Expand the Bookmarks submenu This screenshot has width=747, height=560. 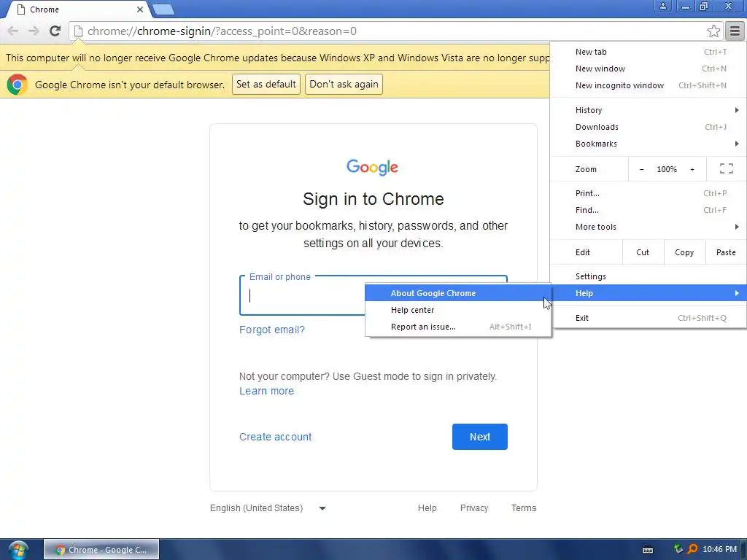[648, 144]
